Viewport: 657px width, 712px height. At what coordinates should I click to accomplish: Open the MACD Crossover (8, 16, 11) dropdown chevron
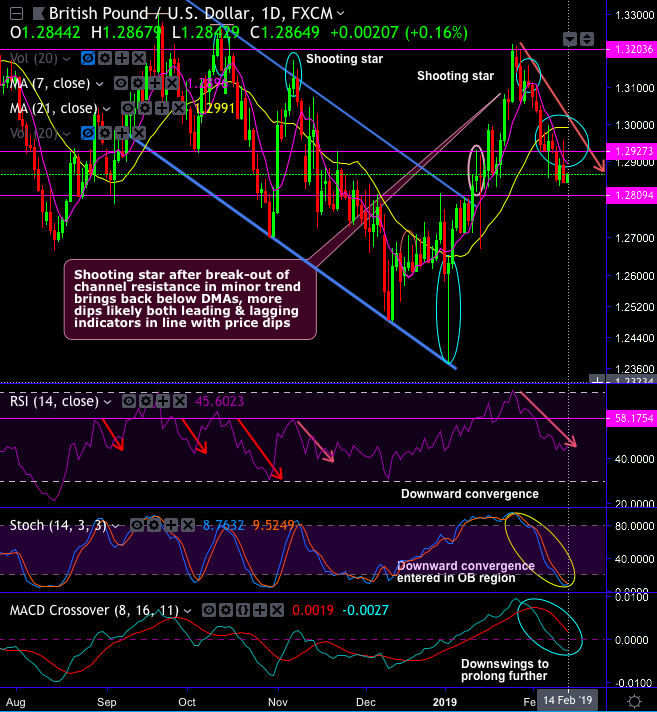[x=188, y=611]
